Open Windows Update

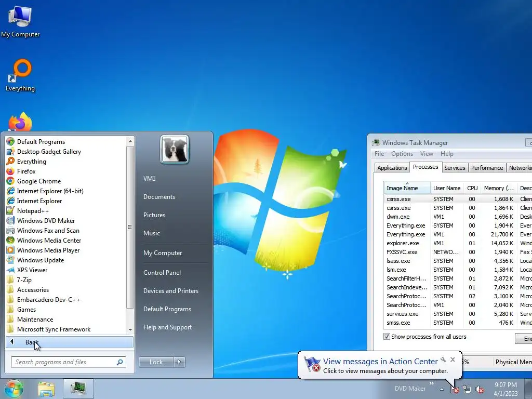[41, 260]
